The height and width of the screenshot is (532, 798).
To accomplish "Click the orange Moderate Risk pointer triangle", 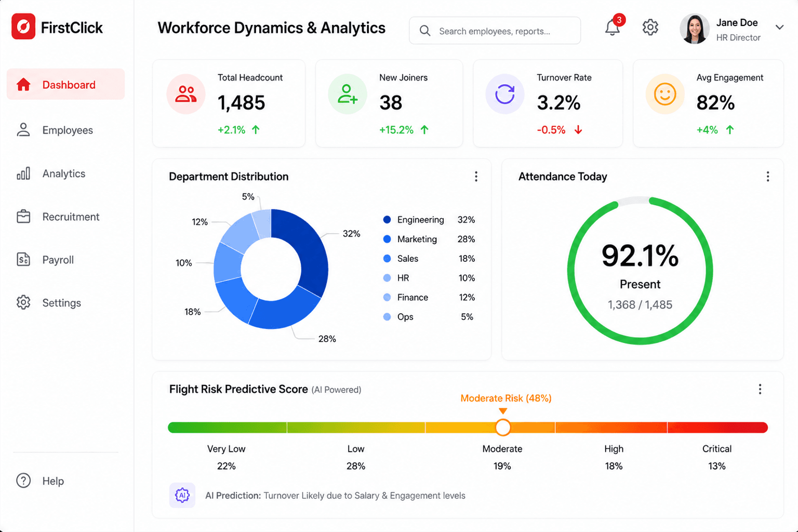I will (503, 411).
